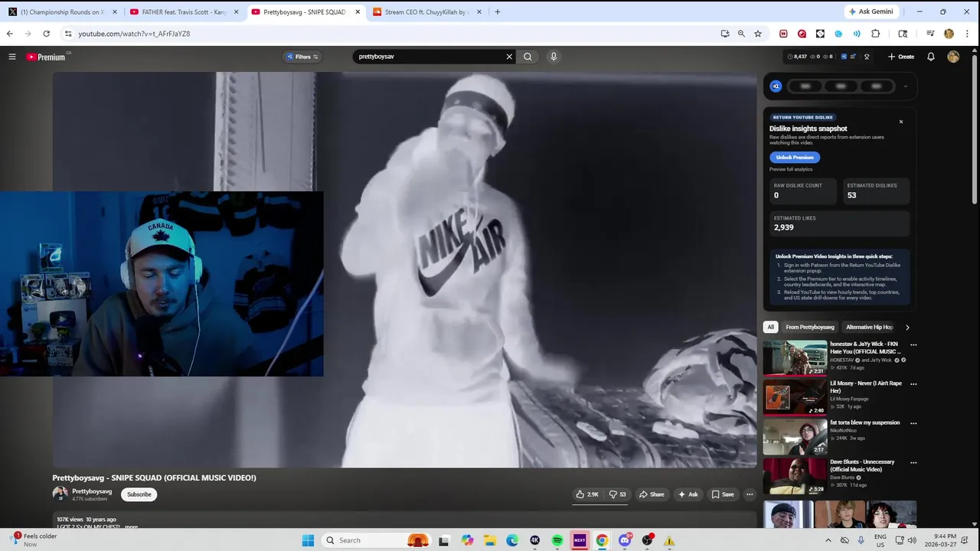The image size is (980, 551).
Task: Open Spotify from the taskbar
Action: 557,540
